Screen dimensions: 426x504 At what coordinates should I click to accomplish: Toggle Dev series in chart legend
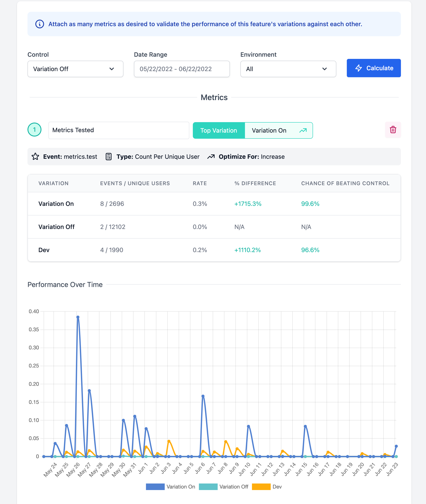[267, 487]
